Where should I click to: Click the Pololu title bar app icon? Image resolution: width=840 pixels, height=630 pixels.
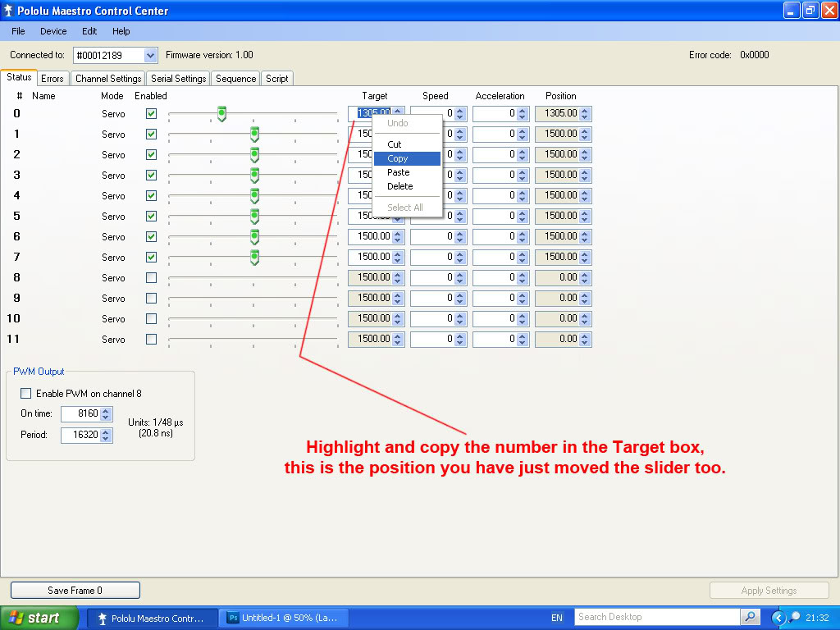pyautogui.click(x=7, y=10)
